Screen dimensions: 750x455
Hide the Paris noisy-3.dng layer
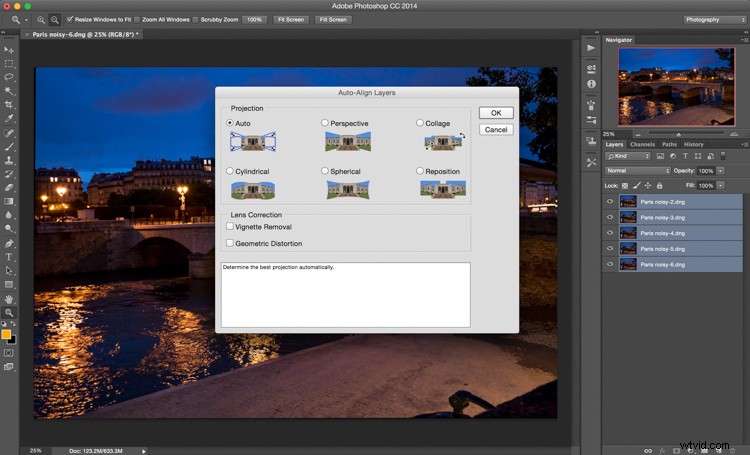click(x=610, y=217)
